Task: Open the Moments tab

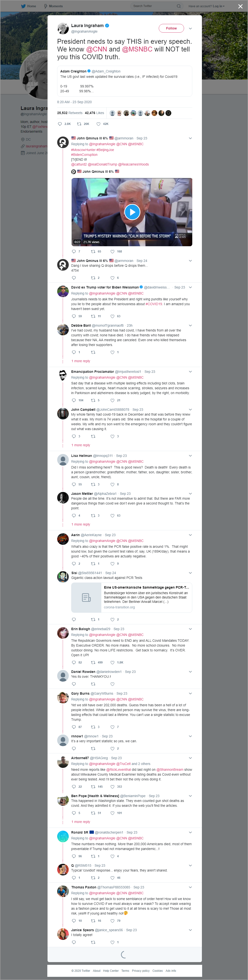Action: click(x=53, y=6)
